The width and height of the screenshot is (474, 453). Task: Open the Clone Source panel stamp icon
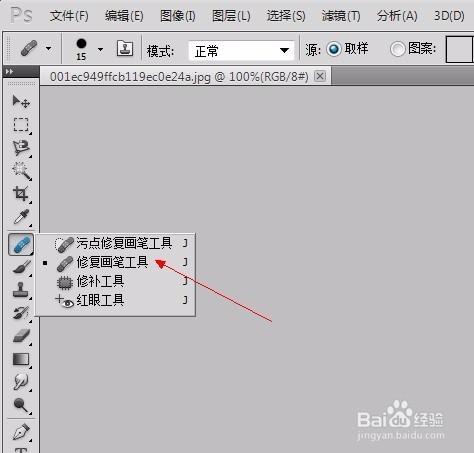[125, 49]
